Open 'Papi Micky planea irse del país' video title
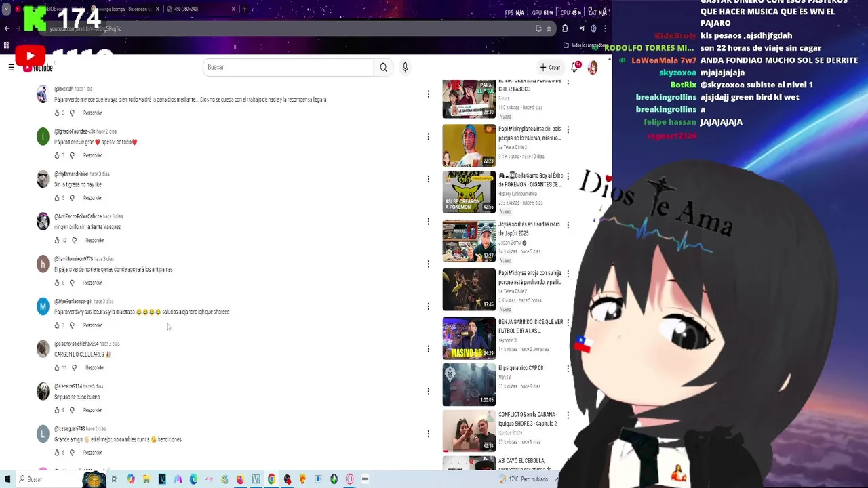Image resolution: width=868 pixels, height=488 pixels. [530, 134]
